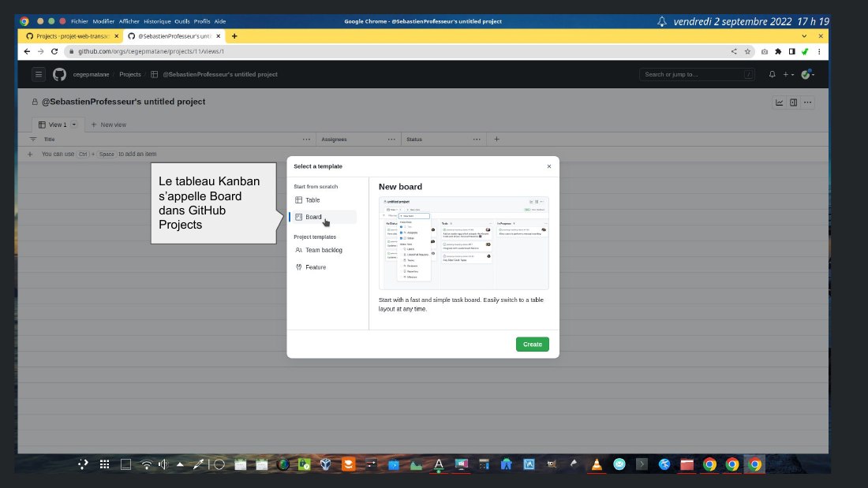
Task: Toggle Chrome side panel icon
Action: click(791, 51)
